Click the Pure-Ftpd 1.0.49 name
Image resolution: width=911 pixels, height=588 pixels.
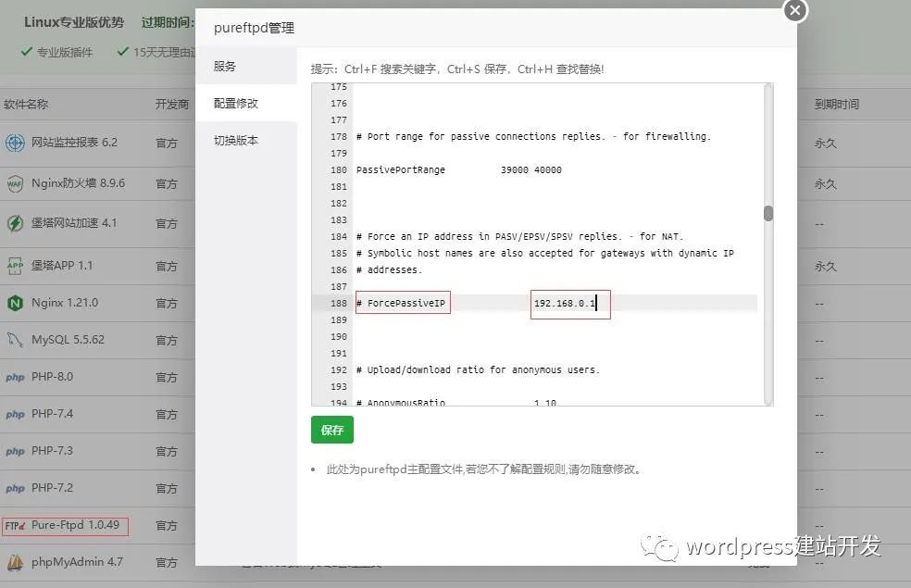point(76,525)
